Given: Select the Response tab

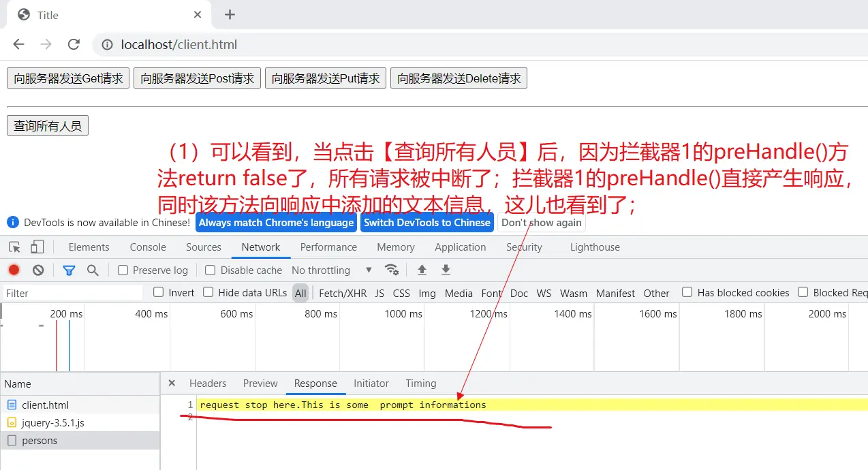Looking at the screenshot, I should coord(315,383).
